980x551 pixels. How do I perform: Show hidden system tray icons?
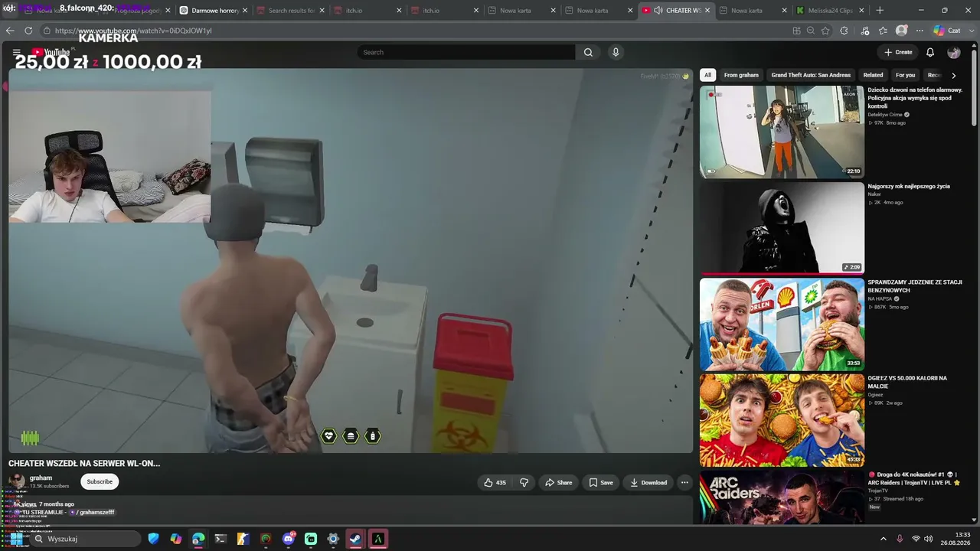[x=883, y=539]
